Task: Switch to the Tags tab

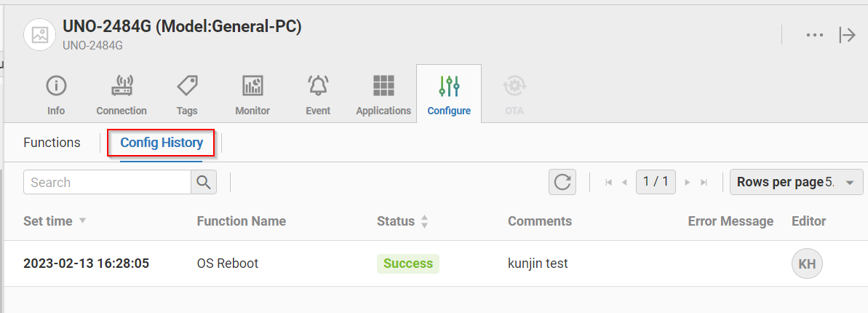Action: (187, 94)
